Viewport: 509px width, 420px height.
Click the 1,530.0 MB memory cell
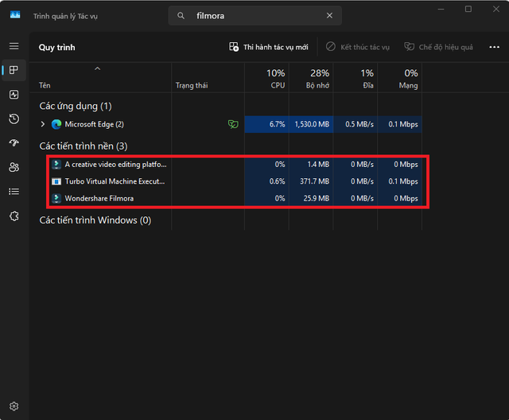pos(311,124)
